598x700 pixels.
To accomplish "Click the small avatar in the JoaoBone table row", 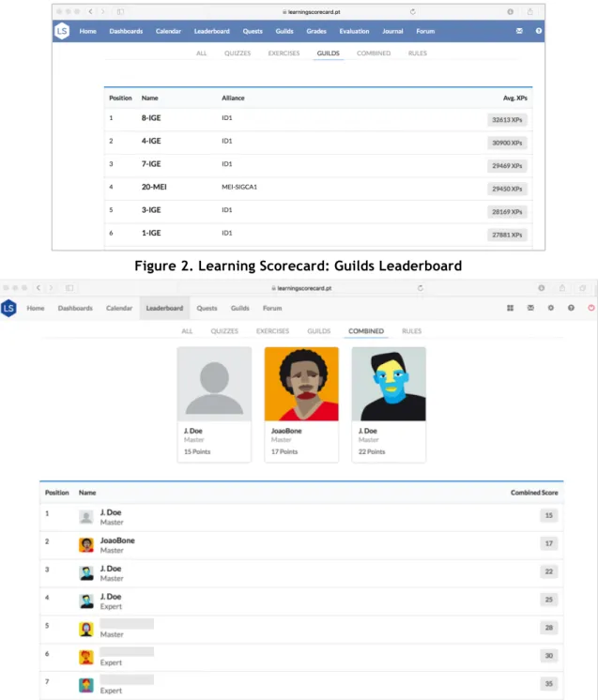I will pos(86,545).
